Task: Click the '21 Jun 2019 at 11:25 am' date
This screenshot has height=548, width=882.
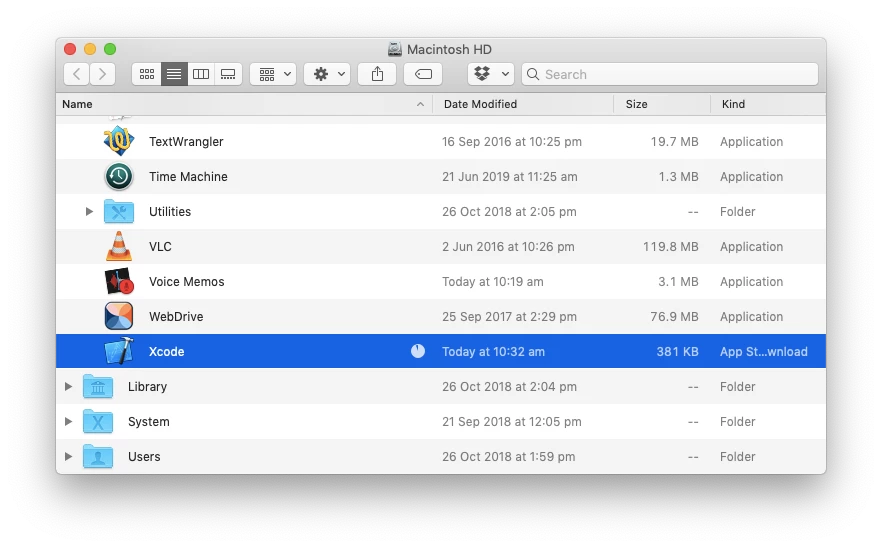Action: 510,177
